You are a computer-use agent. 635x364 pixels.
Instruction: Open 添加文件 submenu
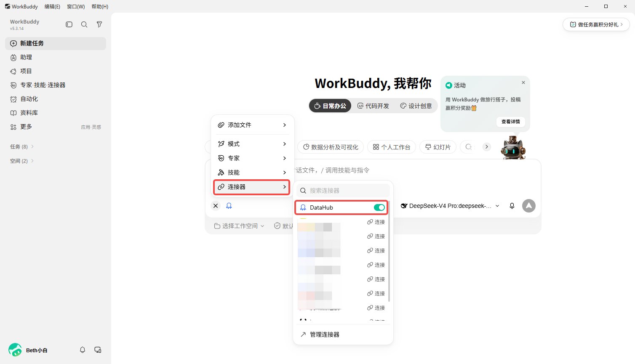[252, 125]
